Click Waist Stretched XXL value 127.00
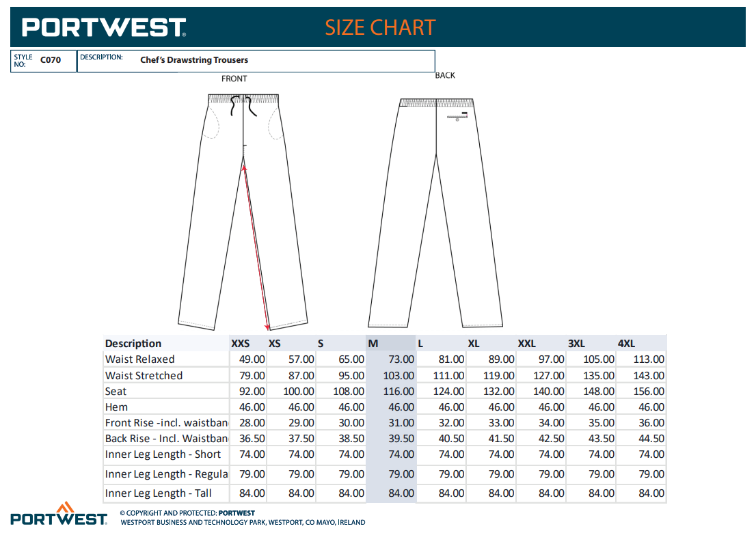756x533 pixels. (549, 375)
